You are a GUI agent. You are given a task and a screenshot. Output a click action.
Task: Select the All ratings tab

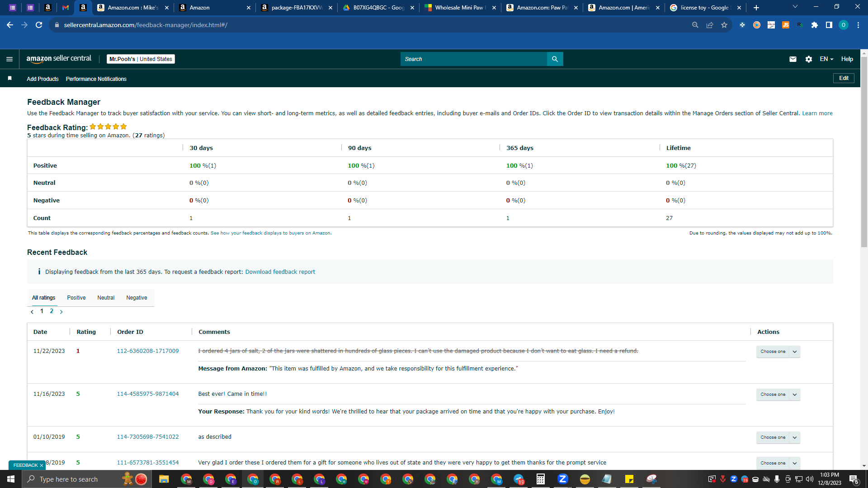click(x=43, y=298)
